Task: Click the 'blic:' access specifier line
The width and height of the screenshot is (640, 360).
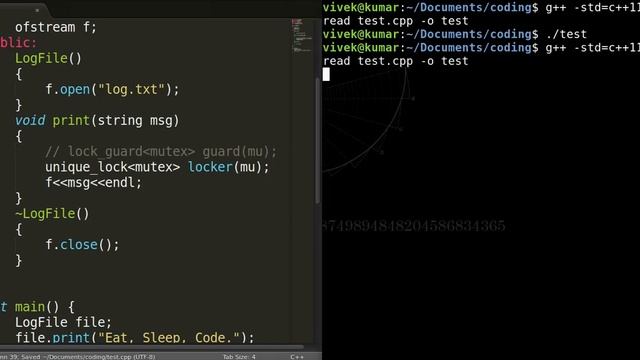Action: pos(18,43)
